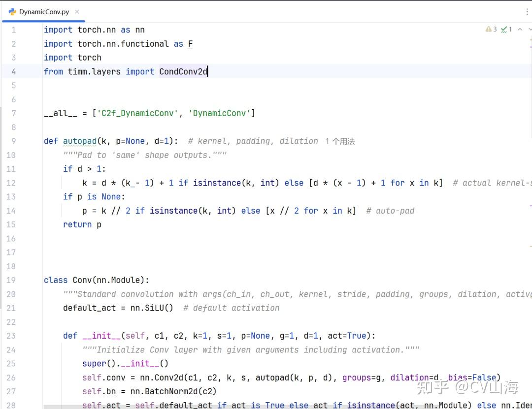The height and width of the screenshot is (409, 532).
Task: Click line number 23 in the gutter
Action: click(11, 336)
